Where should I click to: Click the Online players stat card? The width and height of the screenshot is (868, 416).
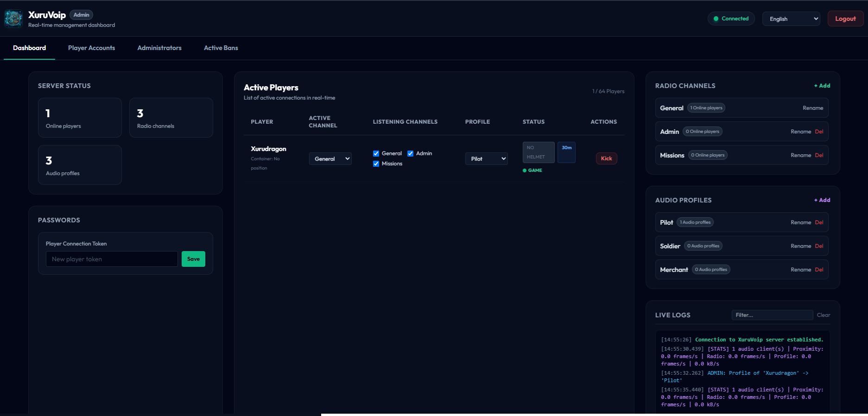click(80, 118)
